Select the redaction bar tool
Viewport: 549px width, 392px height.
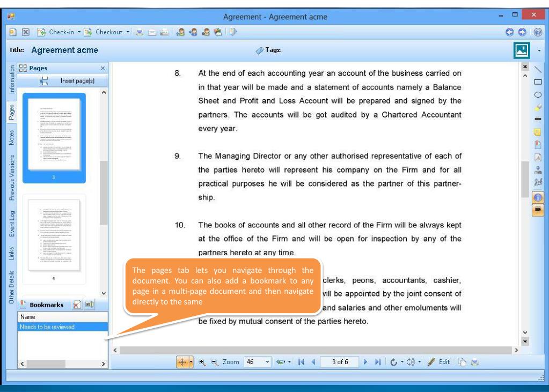(538, 120)
